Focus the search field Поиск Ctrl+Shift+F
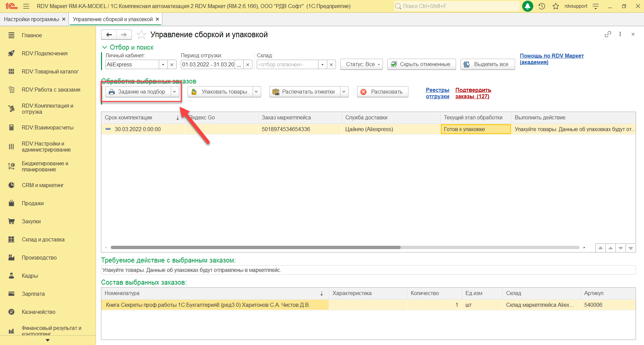The image size is (644, 345). (x=456, y=6)
